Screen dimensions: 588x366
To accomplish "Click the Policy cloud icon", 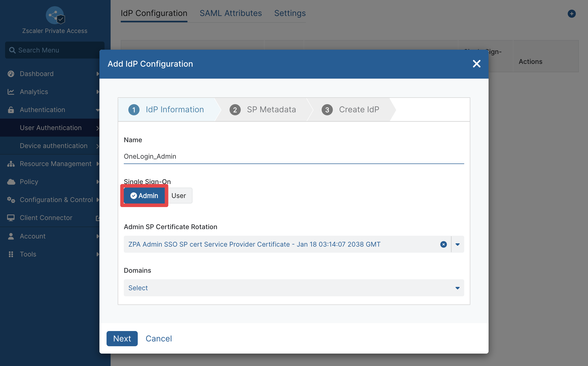I will point(11,182).
